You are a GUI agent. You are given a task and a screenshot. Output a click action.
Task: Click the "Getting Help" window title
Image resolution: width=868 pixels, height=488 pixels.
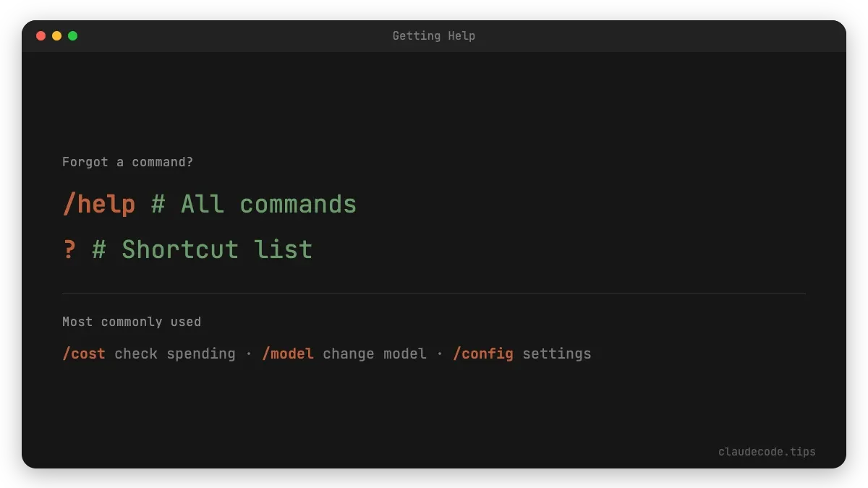point(433,35)
